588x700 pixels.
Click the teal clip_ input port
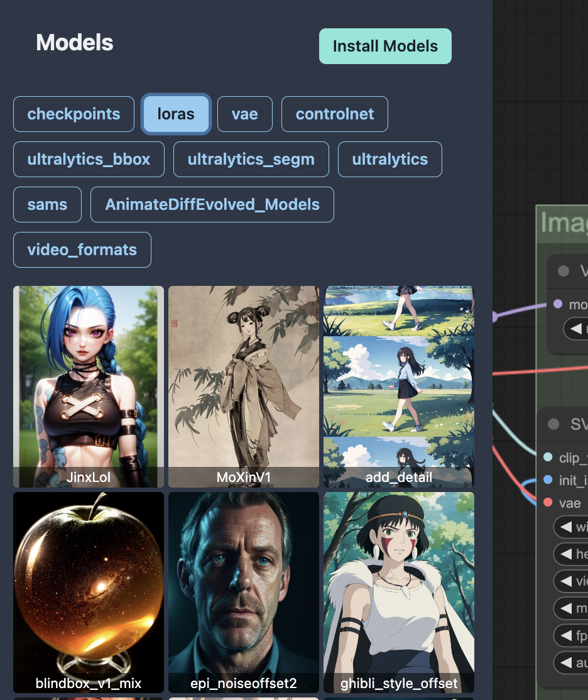(547, 457)
